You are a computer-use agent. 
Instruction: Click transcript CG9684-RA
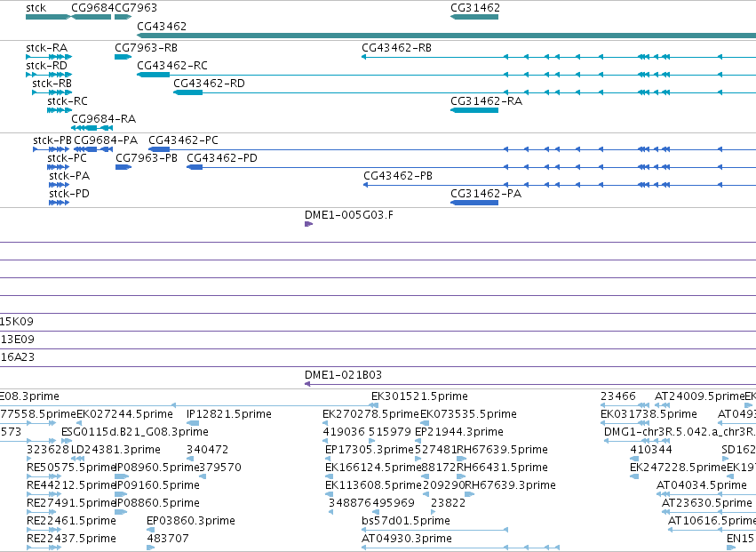(92, 128)
